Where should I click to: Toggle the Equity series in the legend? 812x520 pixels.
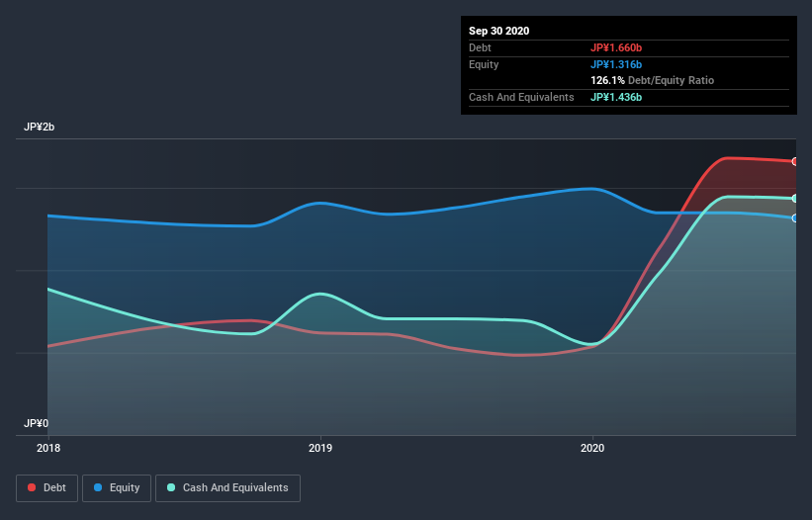click(x=117, y=488)
